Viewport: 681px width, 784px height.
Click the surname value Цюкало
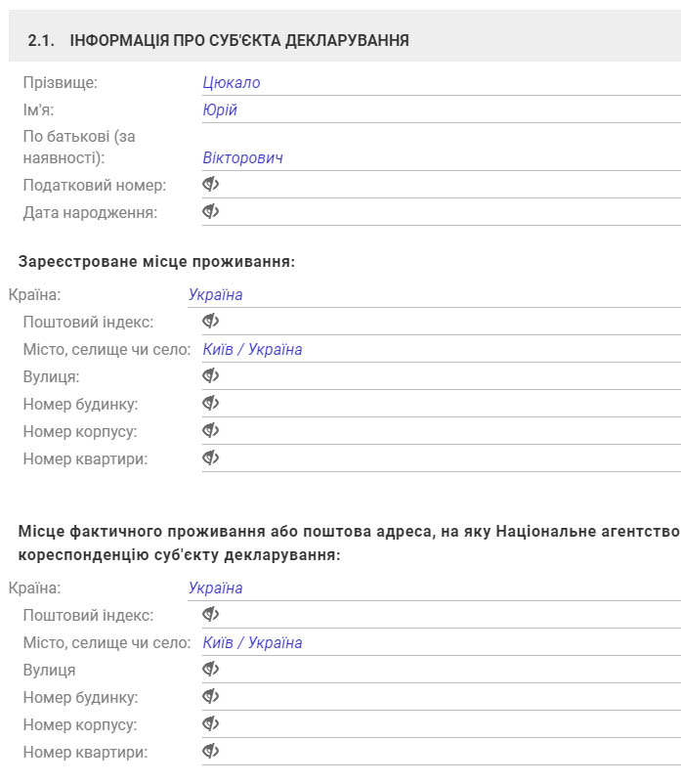(x=232, y=83)
